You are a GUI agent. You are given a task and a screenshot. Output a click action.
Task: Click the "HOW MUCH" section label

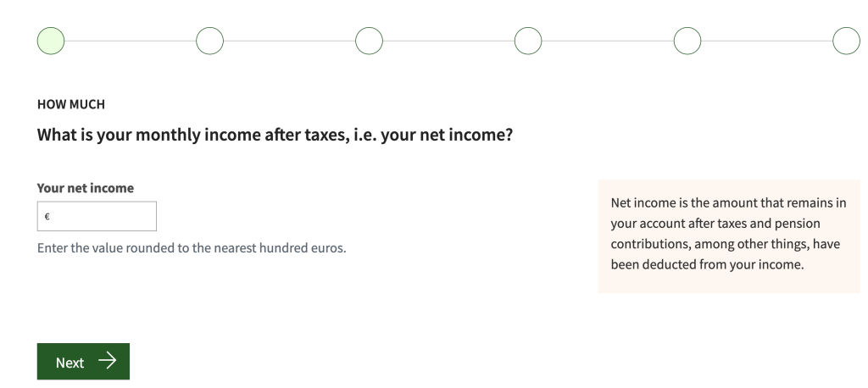pyautogui.click(x=71, y=105)
